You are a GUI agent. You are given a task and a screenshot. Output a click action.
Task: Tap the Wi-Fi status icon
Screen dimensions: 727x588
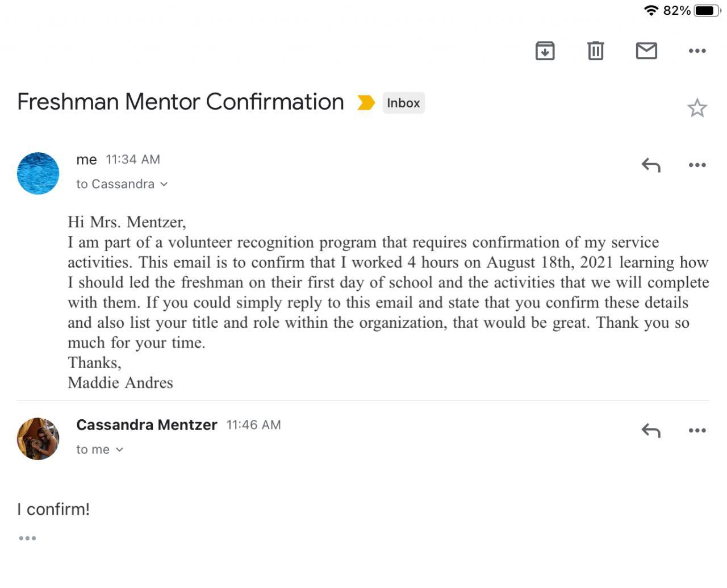tap(651, 10)
